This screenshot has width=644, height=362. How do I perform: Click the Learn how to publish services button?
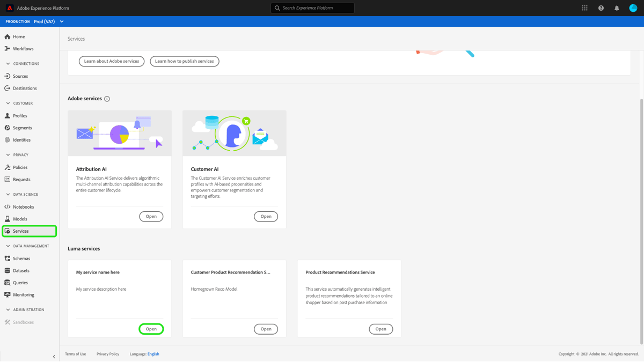click(184, 61)
